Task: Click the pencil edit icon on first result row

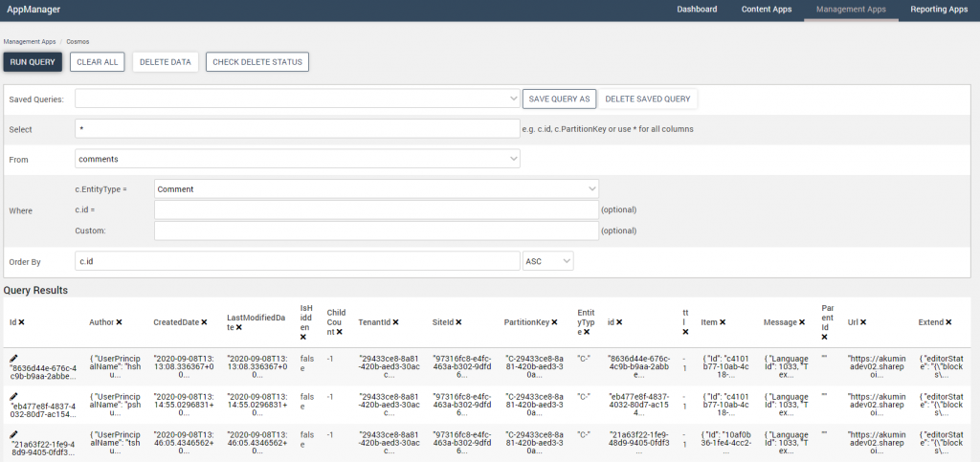Action: click(13, 357)
